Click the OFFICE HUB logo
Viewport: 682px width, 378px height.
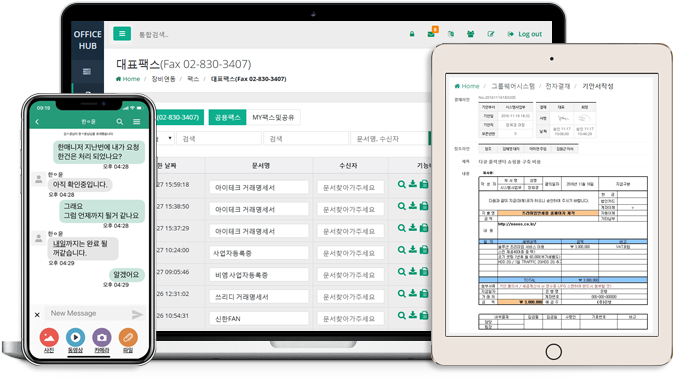click(x=87, y=40)
